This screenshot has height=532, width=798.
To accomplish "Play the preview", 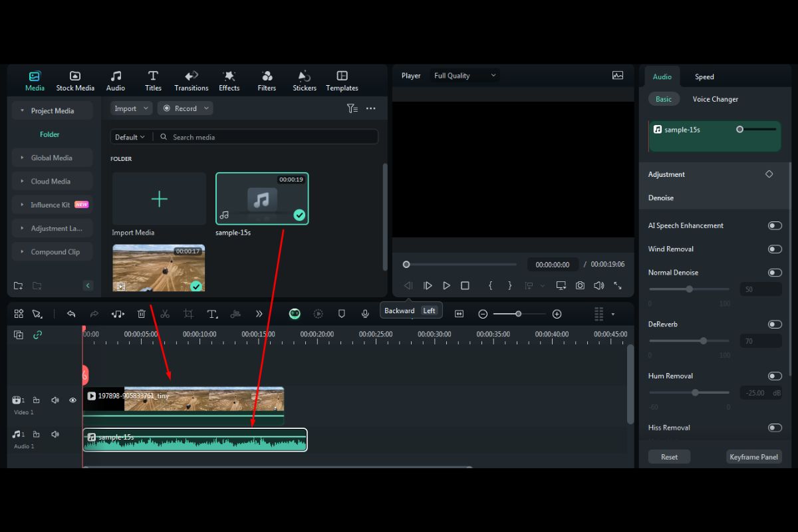I will [x=446, y=285].
